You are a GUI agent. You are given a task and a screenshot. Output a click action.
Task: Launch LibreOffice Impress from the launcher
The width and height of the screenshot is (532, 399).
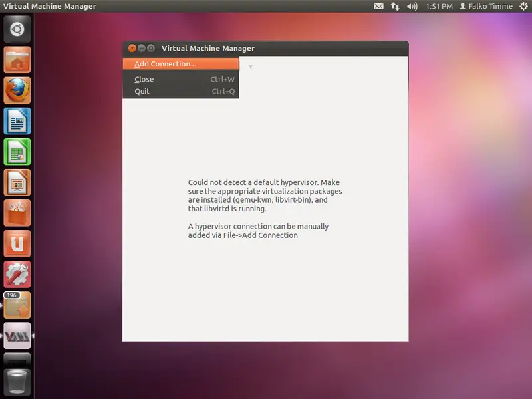[17, 182]
